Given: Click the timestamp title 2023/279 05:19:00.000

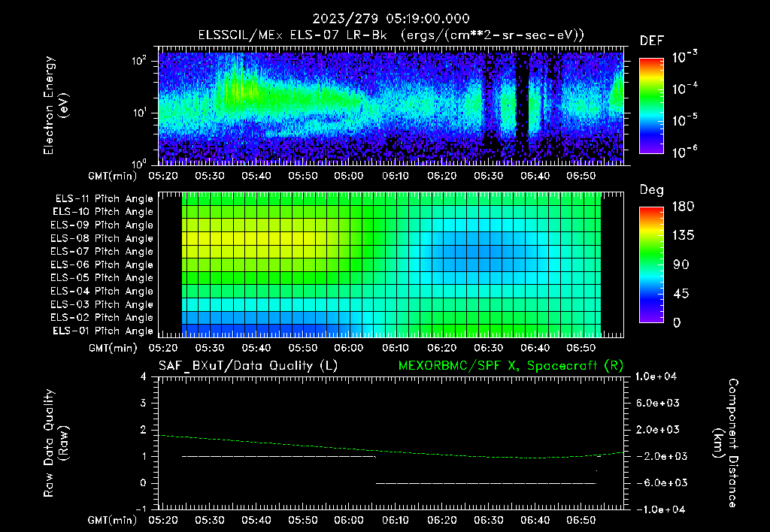Looking at the screenshot, I should (x=391, y=19).
